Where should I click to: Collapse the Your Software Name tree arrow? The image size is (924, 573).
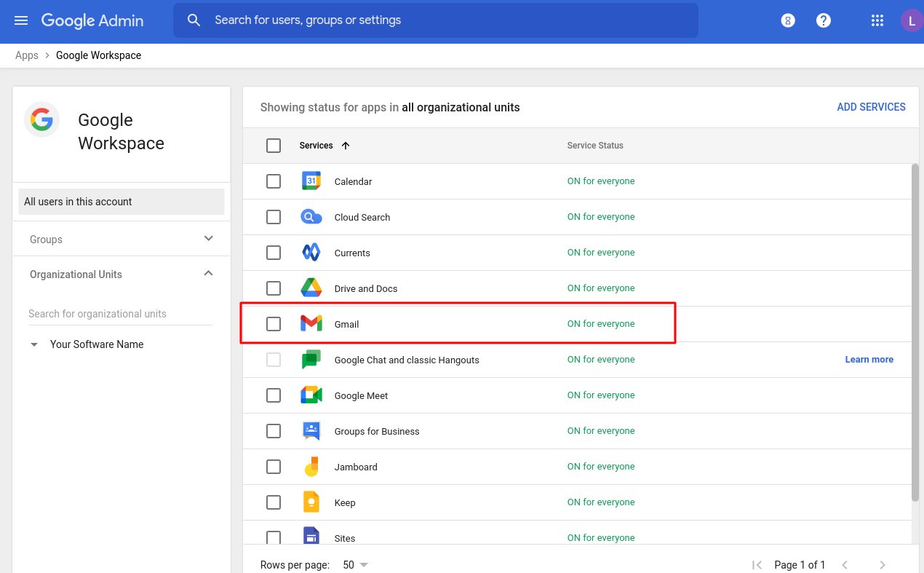pos(34,344)
